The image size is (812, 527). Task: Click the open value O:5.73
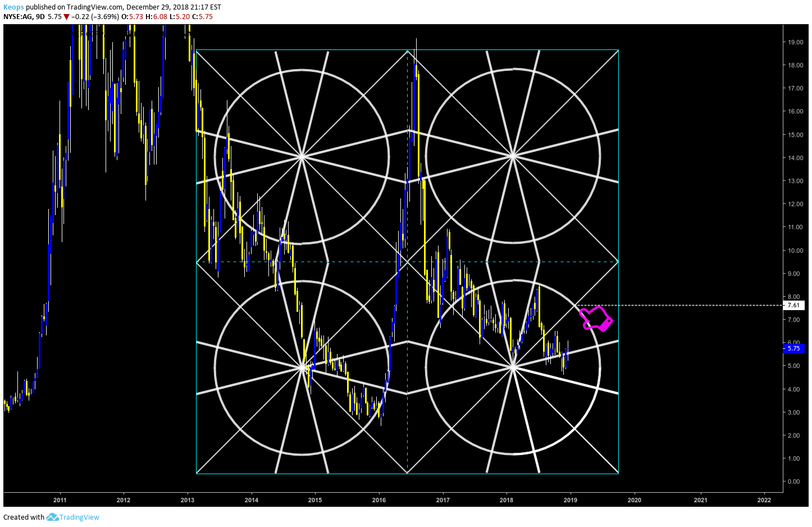(x=133, y=17)
